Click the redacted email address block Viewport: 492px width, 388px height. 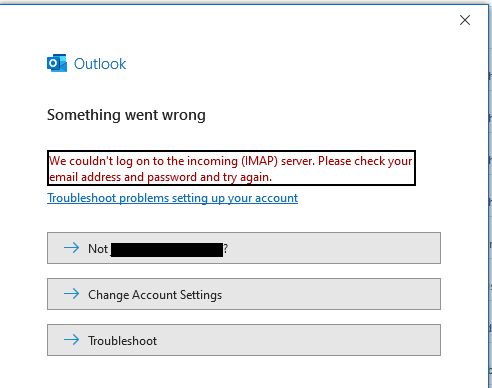[x=167, y=250]
